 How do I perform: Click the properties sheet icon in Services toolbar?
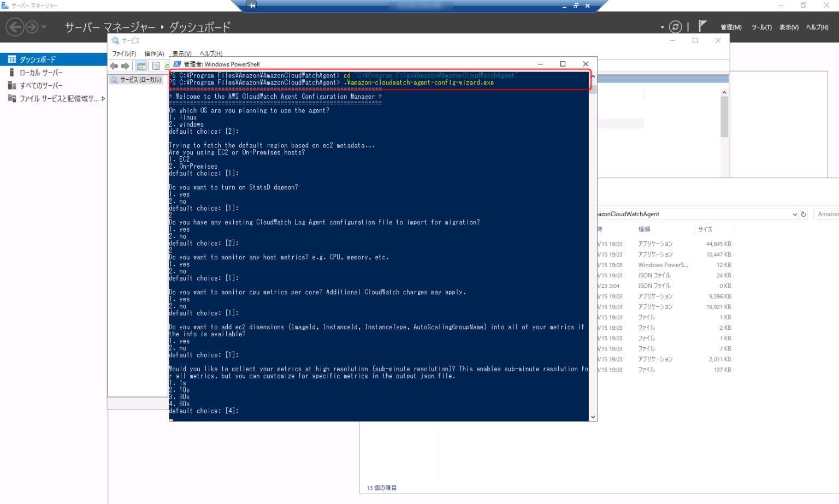pyautogui.click(x=156, y=66)
